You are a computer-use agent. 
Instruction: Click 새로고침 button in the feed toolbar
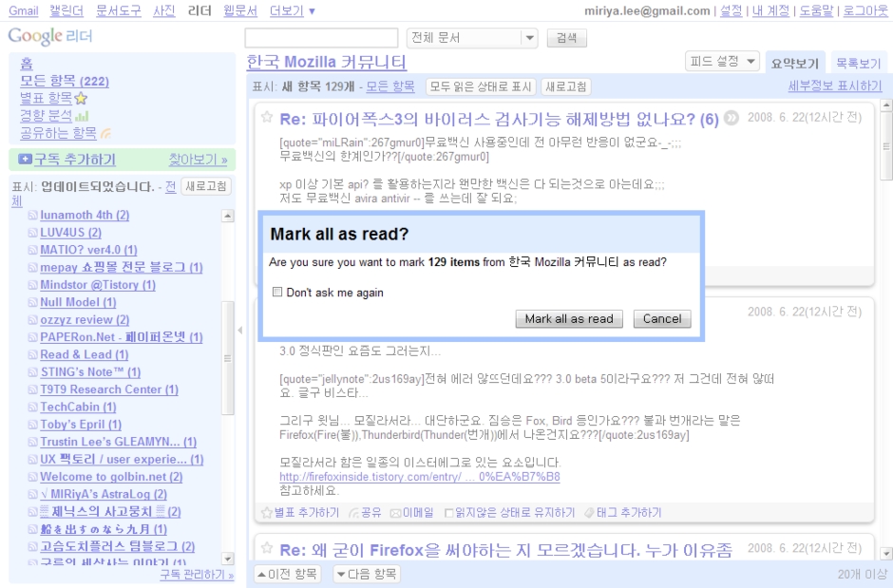[x=565, y=86]
